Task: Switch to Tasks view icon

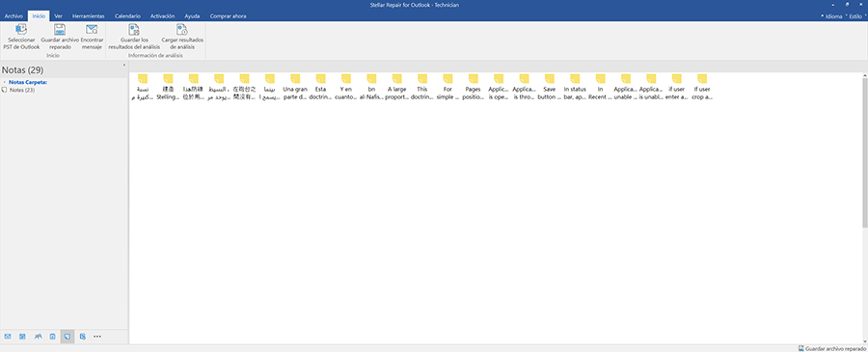Action: [x=53, y=336]
